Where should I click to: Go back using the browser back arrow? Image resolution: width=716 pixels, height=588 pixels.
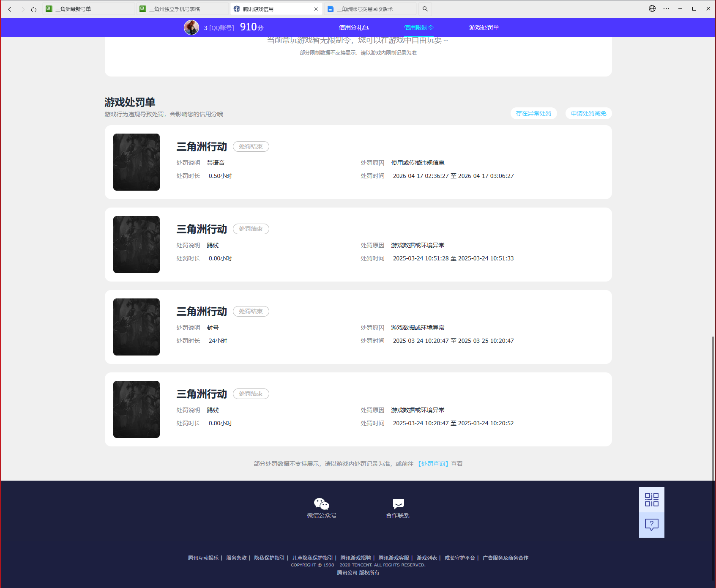point(10,9)
